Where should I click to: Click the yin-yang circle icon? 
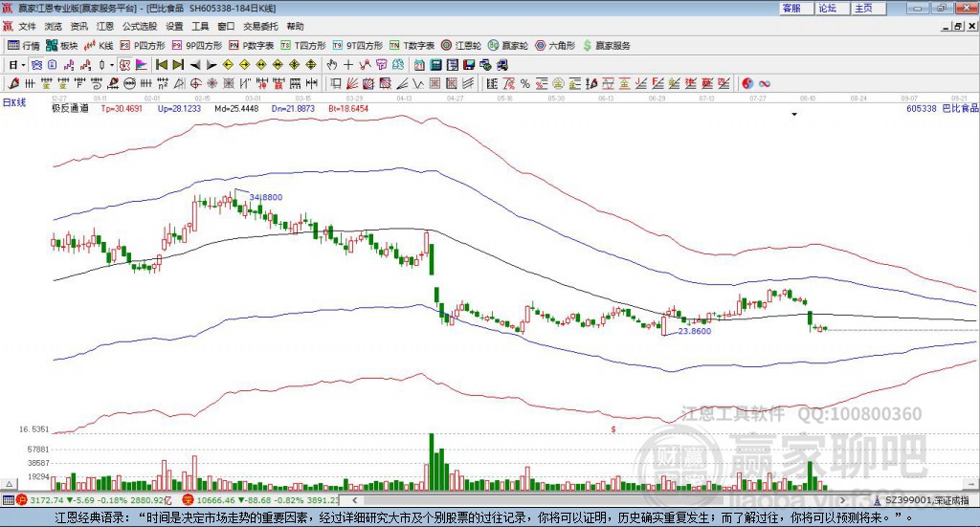point(747,83)
